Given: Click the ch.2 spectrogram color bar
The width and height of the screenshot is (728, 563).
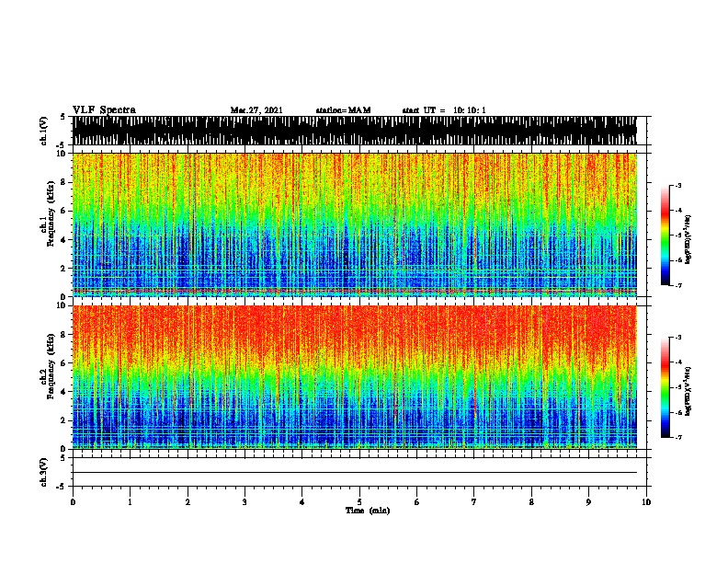Looking at the screenshot, I should click(x=665, y=387).
